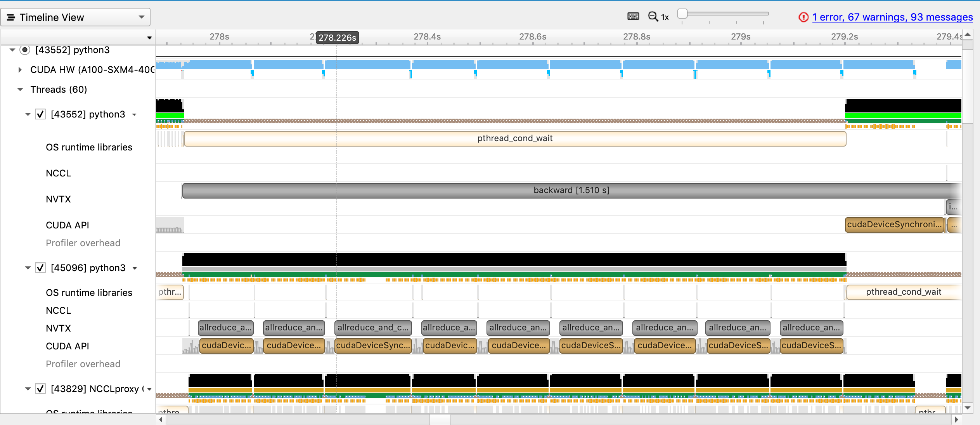This screenshot has width=980, height=425.
Task: Collapse the Threads (60) section
Action: point(19,89)
